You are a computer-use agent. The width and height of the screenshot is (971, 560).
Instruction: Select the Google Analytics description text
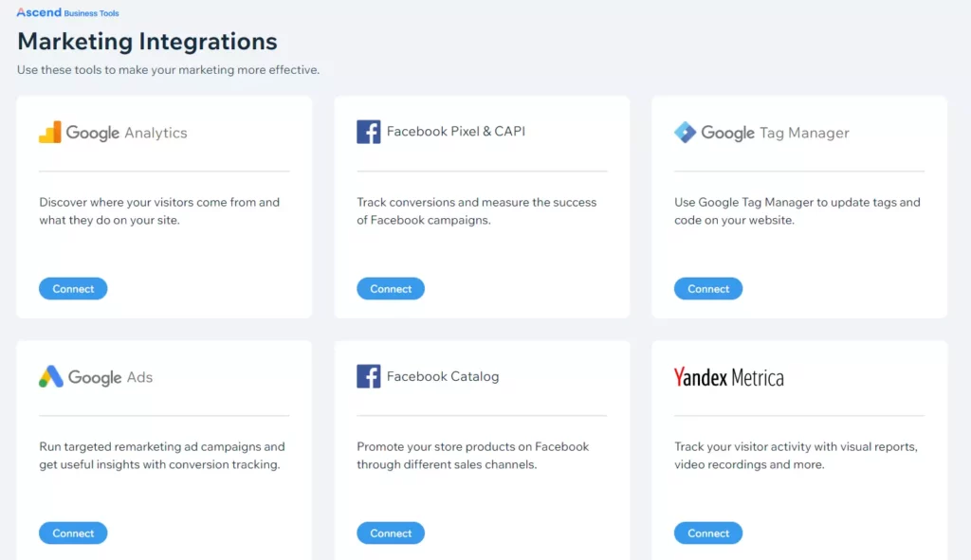point(159,211)
